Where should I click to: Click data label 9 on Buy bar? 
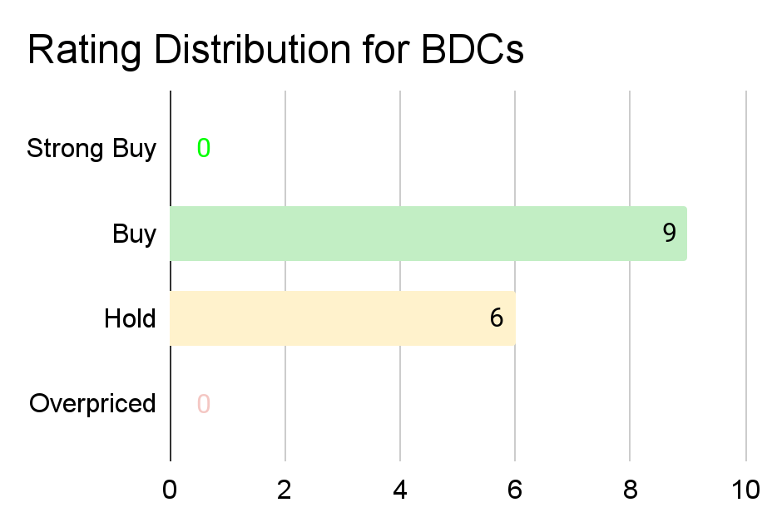click(670, 234)
